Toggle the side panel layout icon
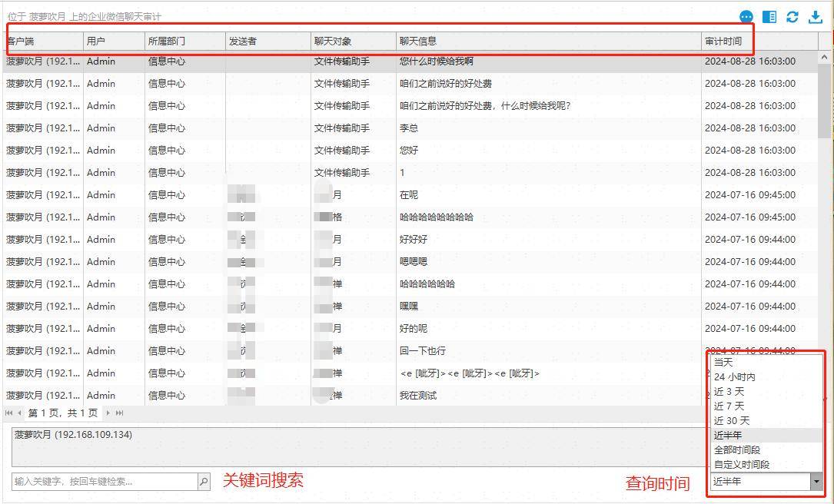 pyautogui.click(x=769, y=17)
